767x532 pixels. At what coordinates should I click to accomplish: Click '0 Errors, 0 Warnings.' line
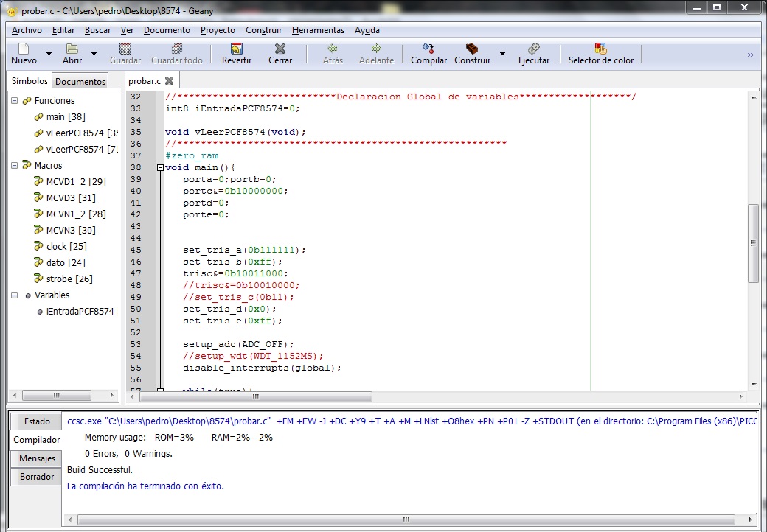click(128, 454)
